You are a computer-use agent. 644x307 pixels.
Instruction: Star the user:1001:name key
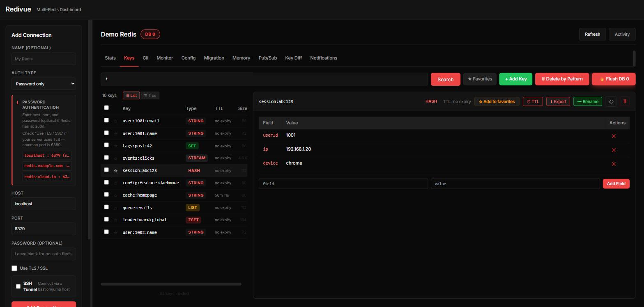[115, 133]
